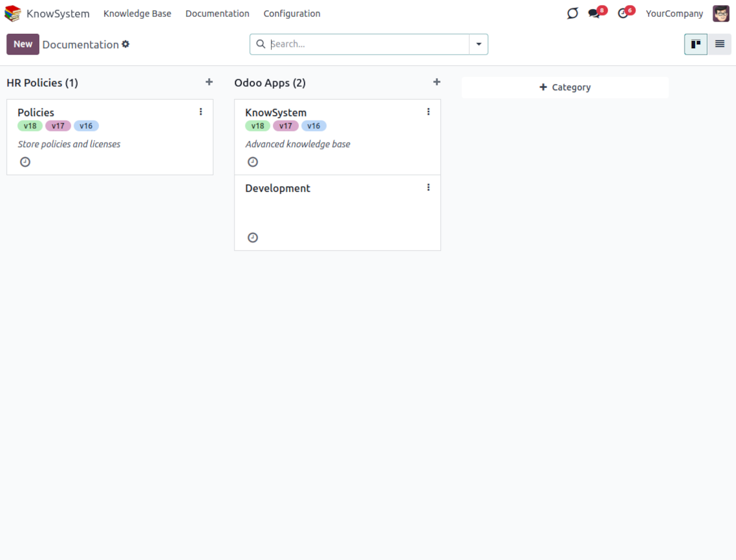
Task: Open the chat messages icon
Action: coord(594,14)
